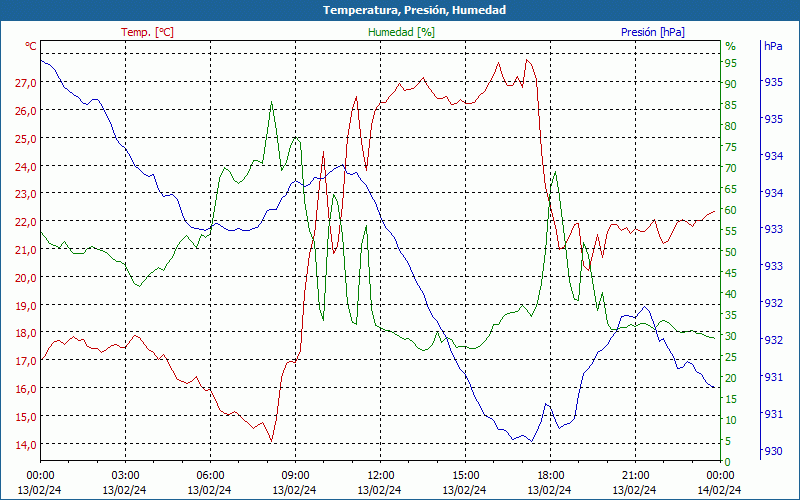The height and width of the screenshot is (500, 800).
Task: Click the 26,0 temperature axis value
Action: click(x=26, y=111)
